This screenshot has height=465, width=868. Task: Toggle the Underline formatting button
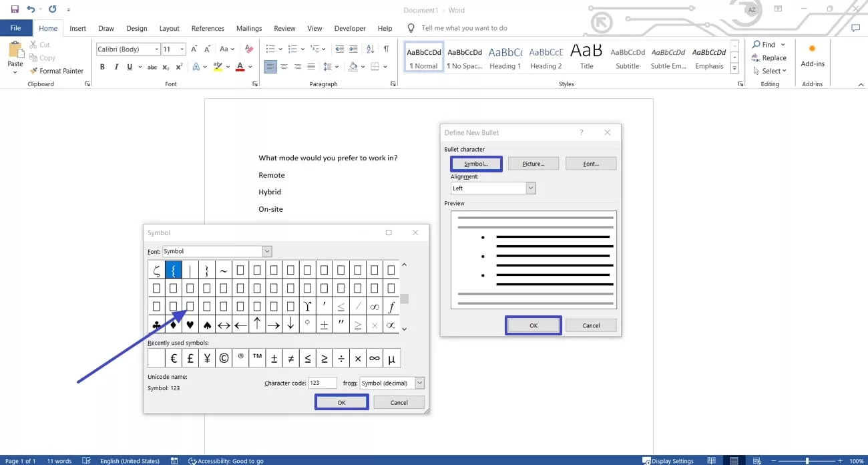[130, 67]
